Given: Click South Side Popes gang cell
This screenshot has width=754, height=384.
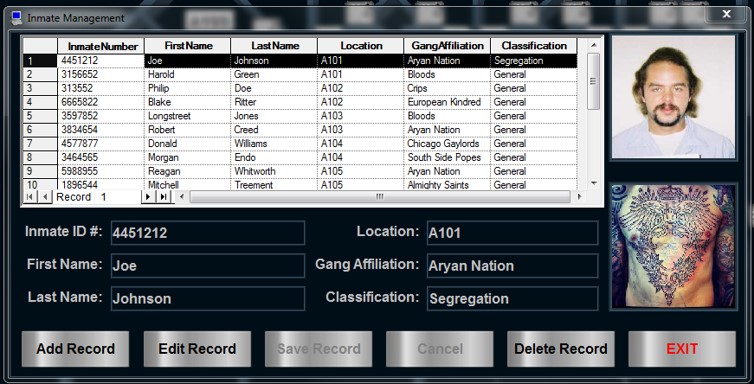Looking at the screenshot, I should 447,158.
